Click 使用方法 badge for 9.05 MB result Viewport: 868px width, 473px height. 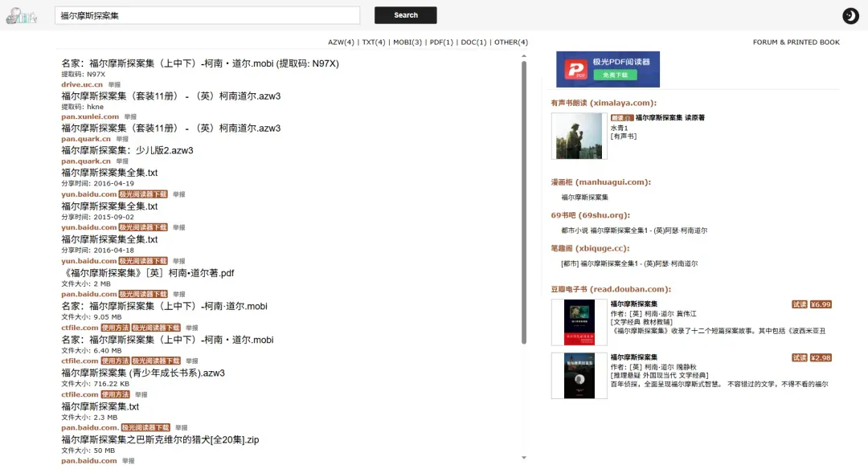(115, 328)
